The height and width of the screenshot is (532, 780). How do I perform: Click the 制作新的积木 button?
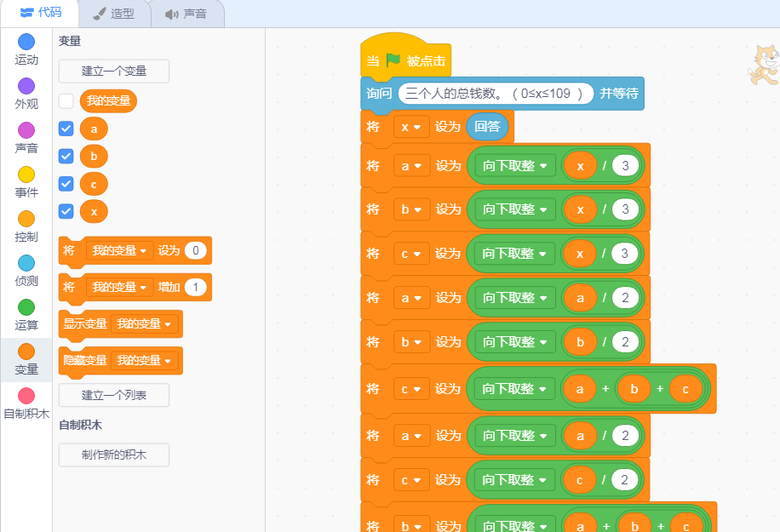113,455
